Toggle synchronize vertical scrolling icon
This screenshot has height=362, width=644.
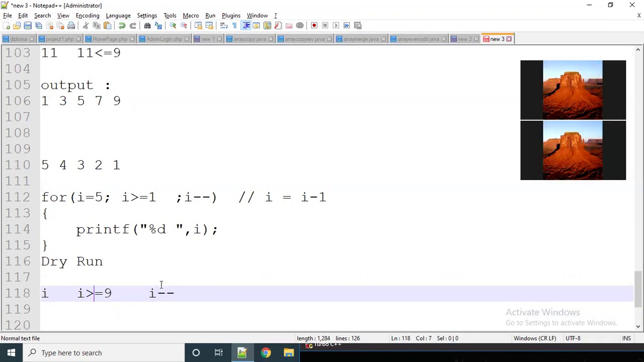coord(198,25)
